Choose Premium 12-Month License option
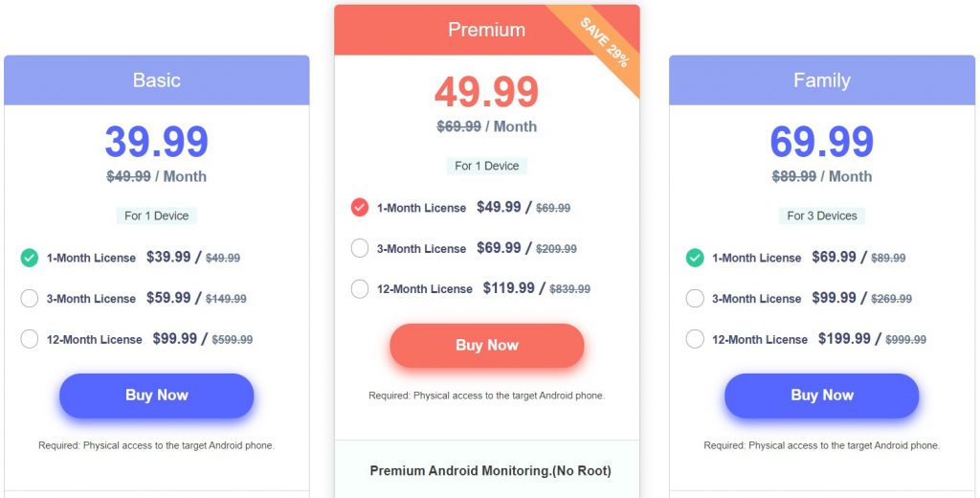 click(360, 289)
